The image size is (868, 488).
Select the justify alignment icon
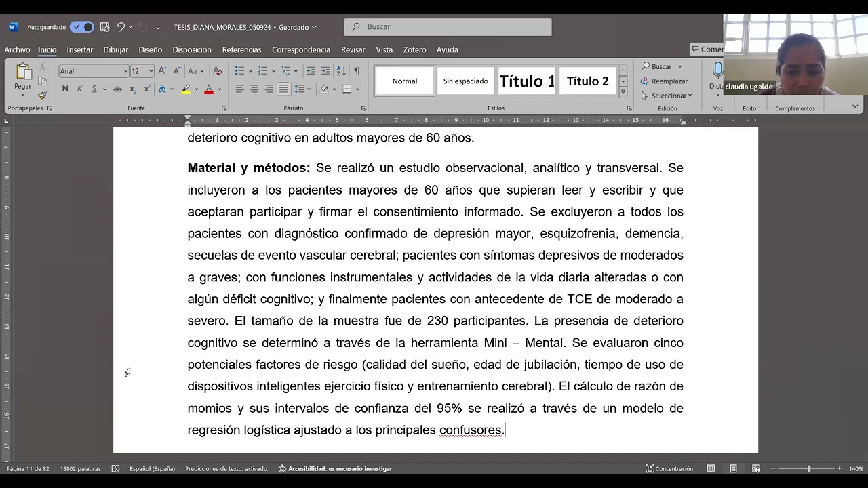tap(283, 89)
